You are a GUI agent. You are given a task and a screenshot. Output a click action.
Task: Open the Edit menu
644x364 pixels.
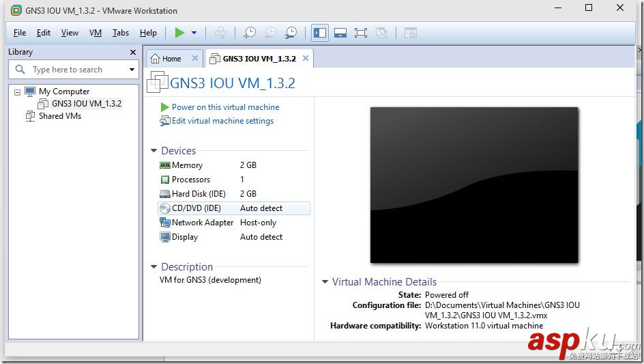coord(44,33)
